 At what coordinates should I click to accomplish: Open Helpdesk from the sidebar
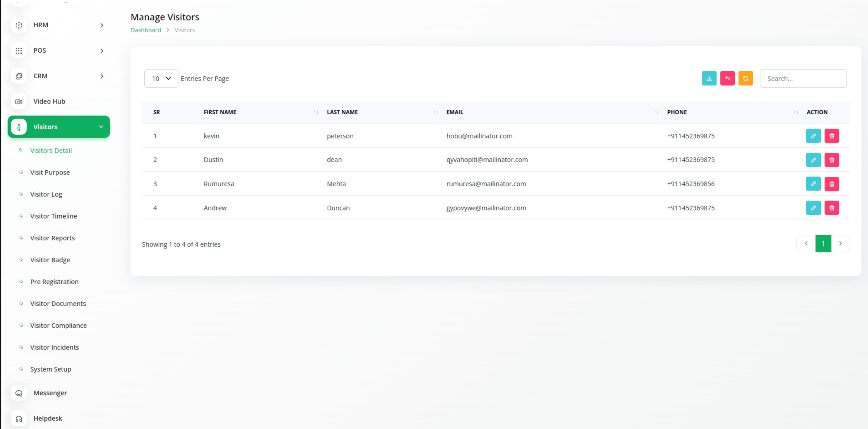pyautogui.click(x=48, y=419)
